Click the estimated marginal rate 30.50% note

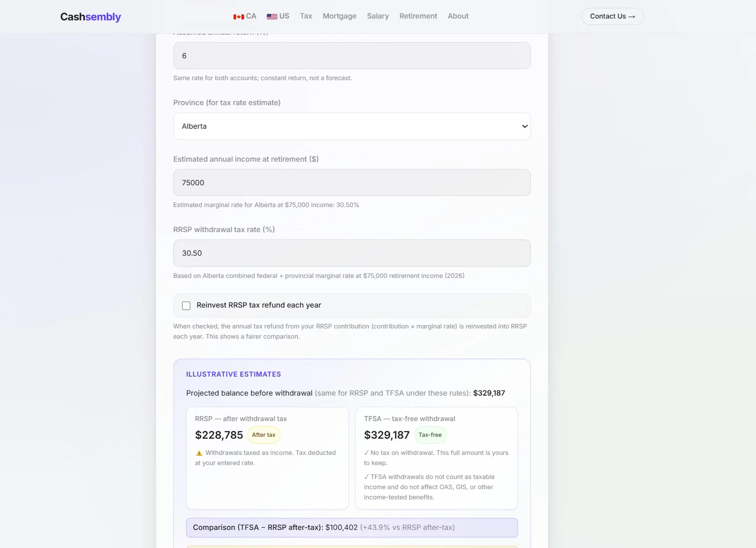266,205
